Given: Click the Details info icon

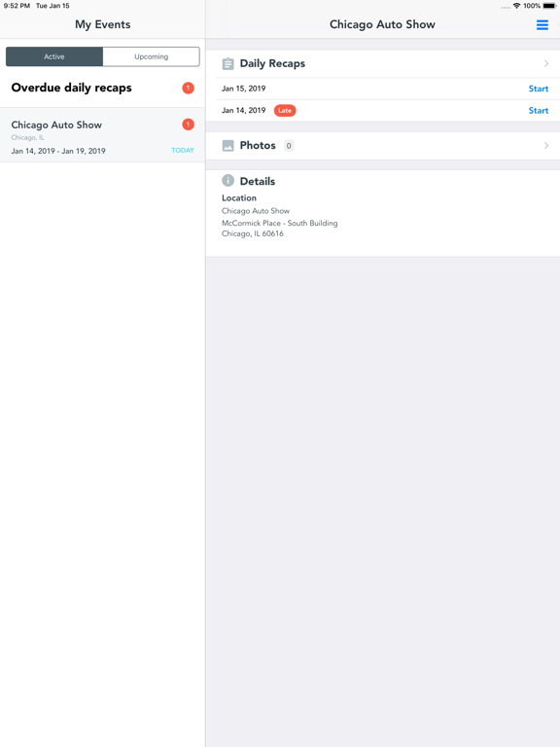Looking at the screenshot, I should tap(228, 181).
